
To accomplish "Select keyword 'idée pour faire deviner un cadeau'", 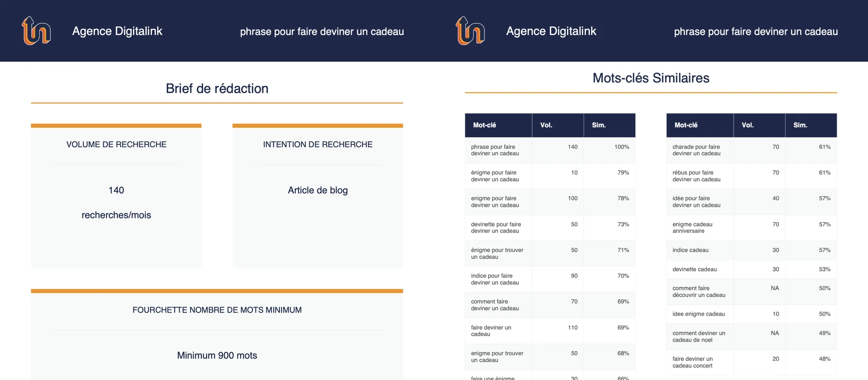I will click(697, 202).
